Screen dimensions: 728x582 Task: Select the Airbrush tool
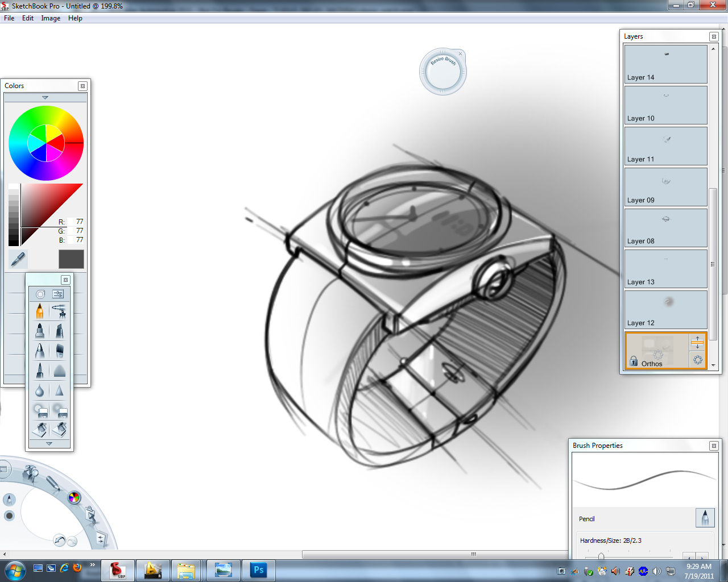click(59, 311)
